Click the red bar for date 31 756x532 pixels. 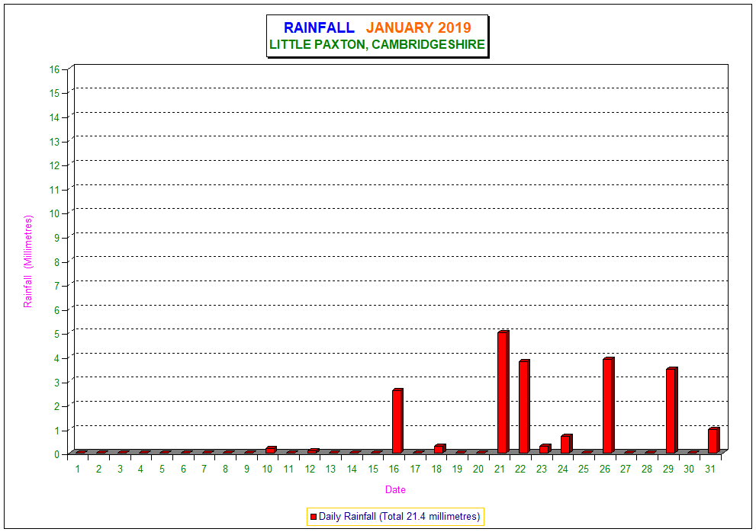click(x=713, y=441)
